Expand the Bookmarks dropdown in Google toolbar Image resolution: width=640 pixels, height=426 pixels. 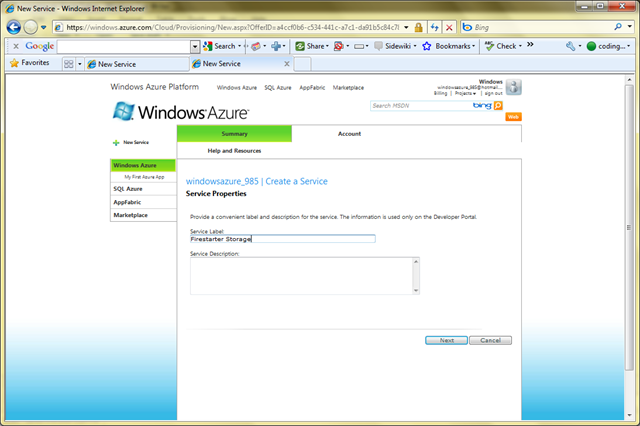coord(476,46)
